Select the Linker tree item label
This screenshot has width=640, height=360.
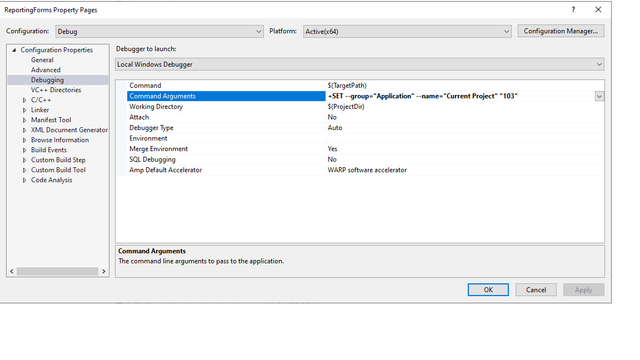click(40, 110)
